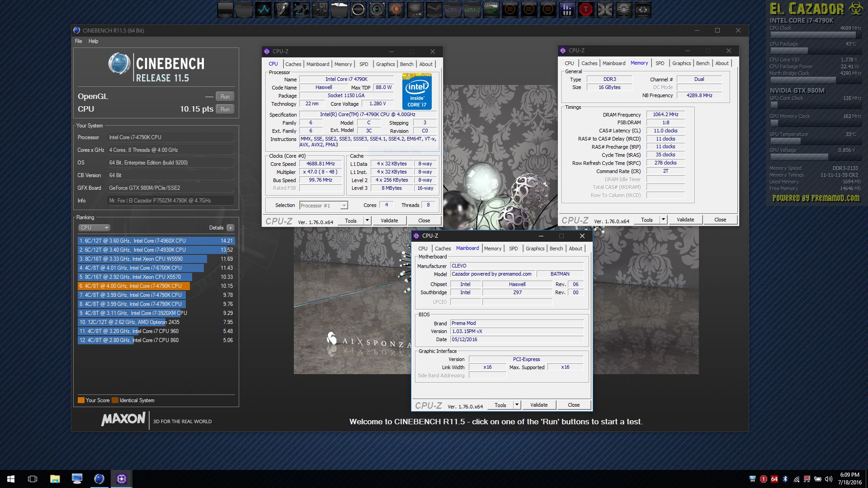Switch to CPU-Z taskbar icon
This screenshot has height=488, width=868.
(121, 479)
